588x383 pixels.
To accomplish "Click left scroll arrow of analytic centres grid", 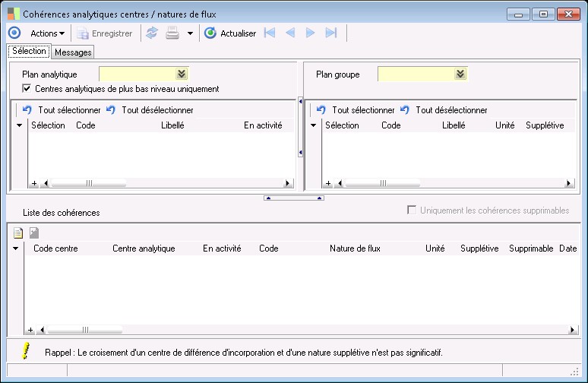I will tap(46, 183).
